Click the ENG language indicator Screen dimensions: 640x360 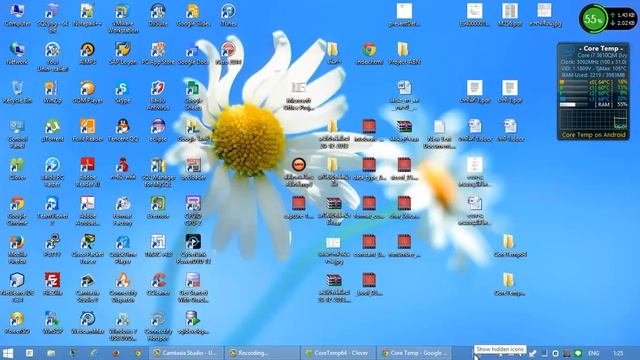click(x=593, y=353)
